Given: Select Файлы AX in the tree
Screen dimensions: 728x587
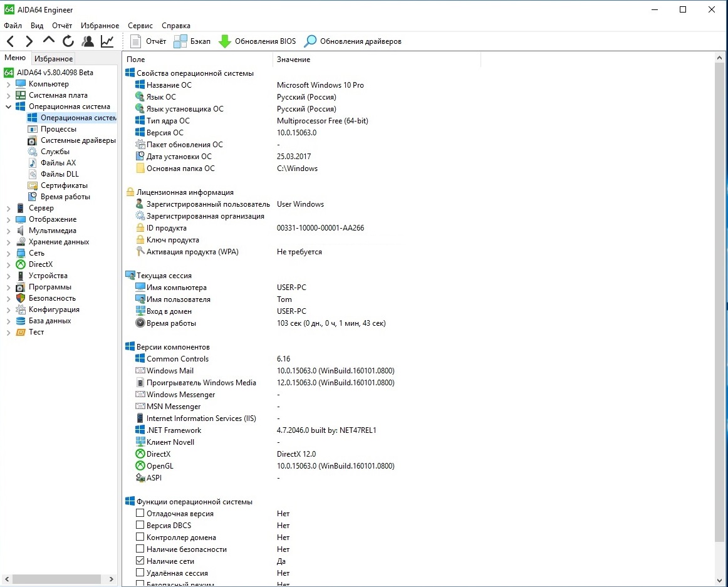Looking at the screenshot, I should point(58,162).
